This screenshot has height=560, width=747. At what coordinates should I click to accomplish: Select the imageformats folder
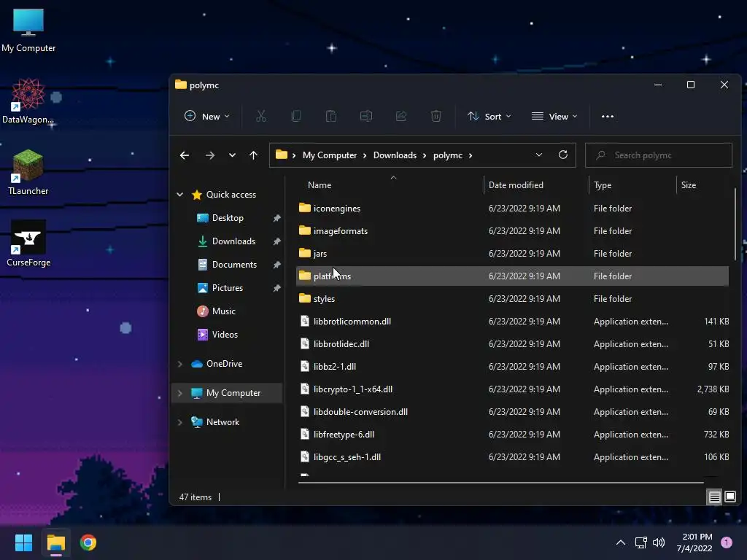(x=512, y=231)
